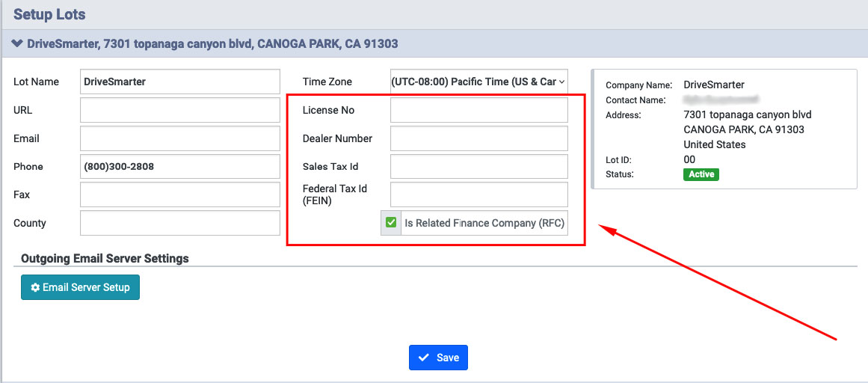Click the Lot Name input field
This screenshot has width=868, height=383.
click(179, 82)
